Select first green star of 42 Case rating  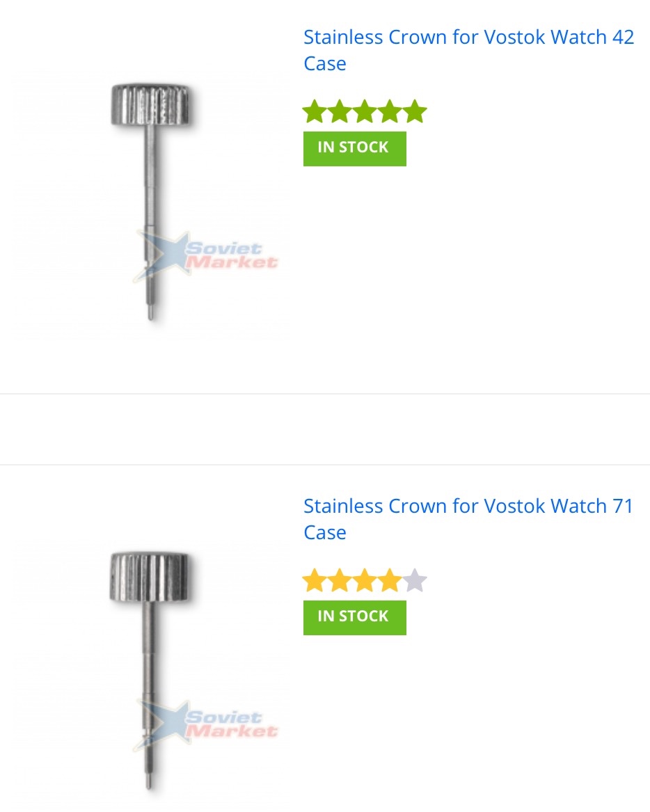(x=315, y=111)
